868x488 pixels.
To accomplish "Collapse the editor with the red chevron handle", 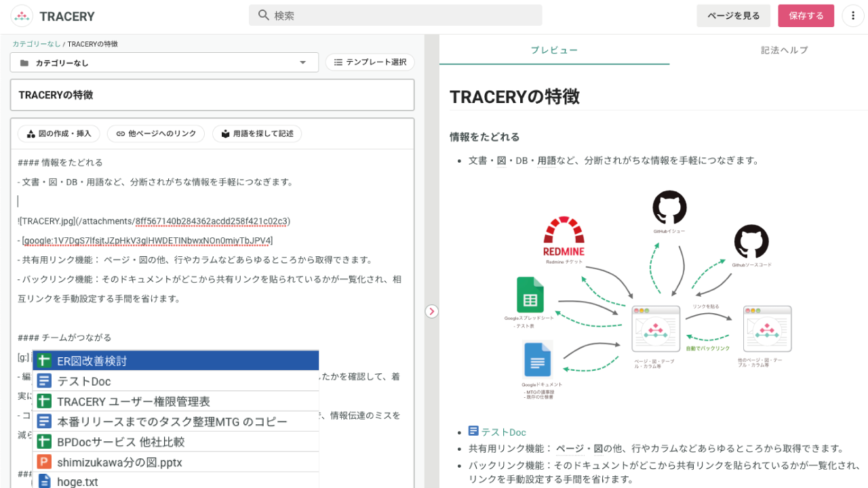I will click(x=432, y=311).
